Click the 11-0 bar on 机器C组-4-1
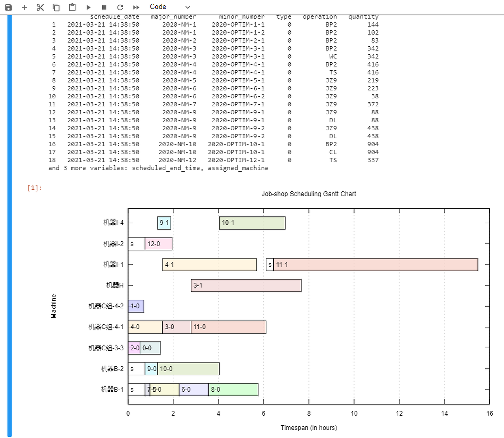Image resolution: width=504 pixels, height=438 pixels. click(x=228, y=327)
